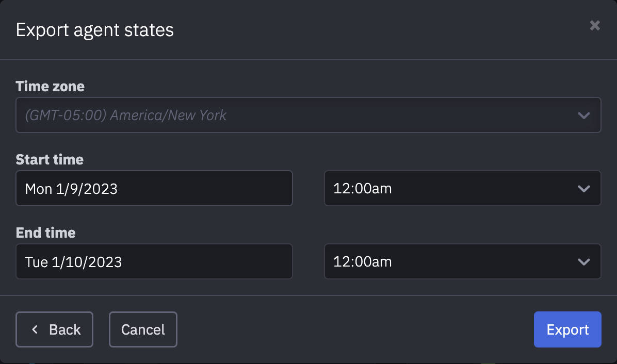Click the Start time label
Viewport: 617px width, 364px height.
50,159
